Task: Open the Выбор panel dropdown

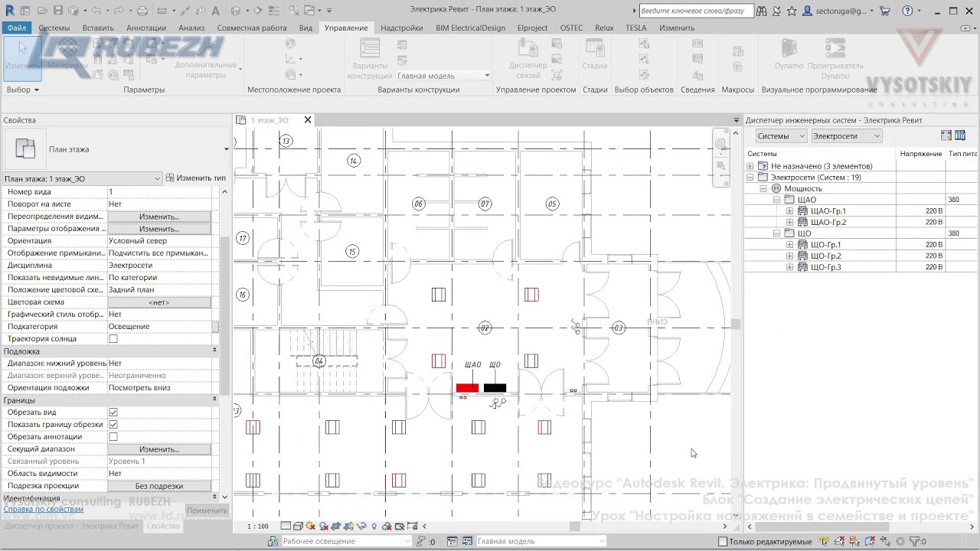Action: tap(22, 90)
